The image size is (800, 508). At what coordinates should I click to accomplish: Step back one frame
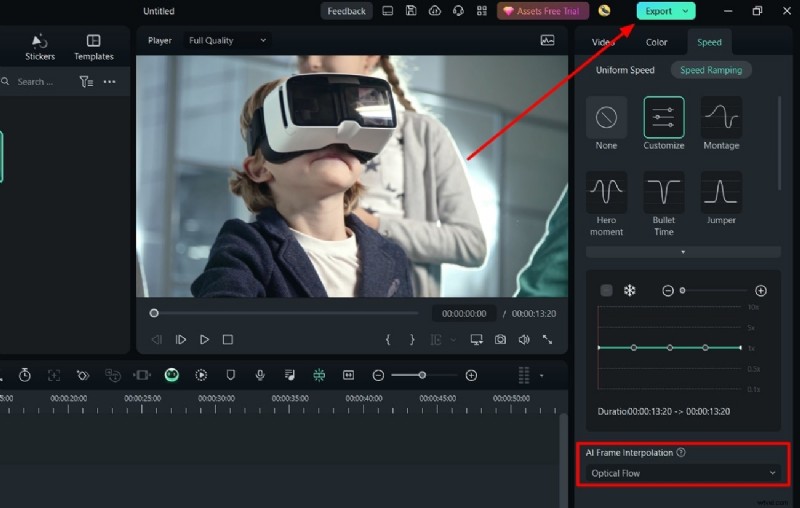pos(157,340)
